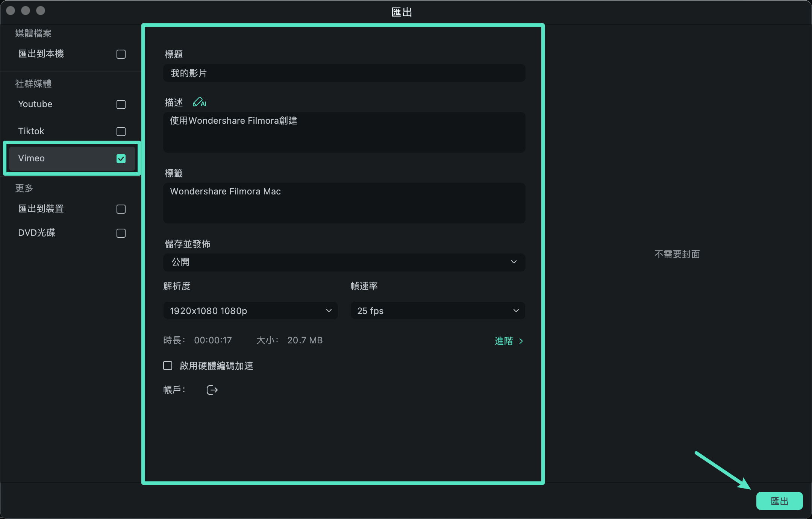Screen dimensions: 812x519
Task: Click the 不需要封面 cover text
Action: pos(677,254)
